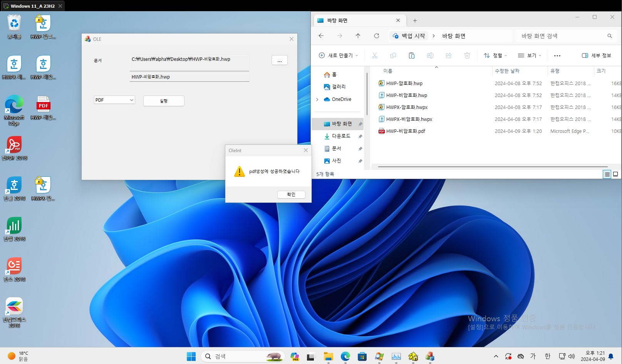The height and width of the screenshot is (364, 622).
Task: Open the 한글 2018 desktop shortcut
Action: [x=14, y=189]
